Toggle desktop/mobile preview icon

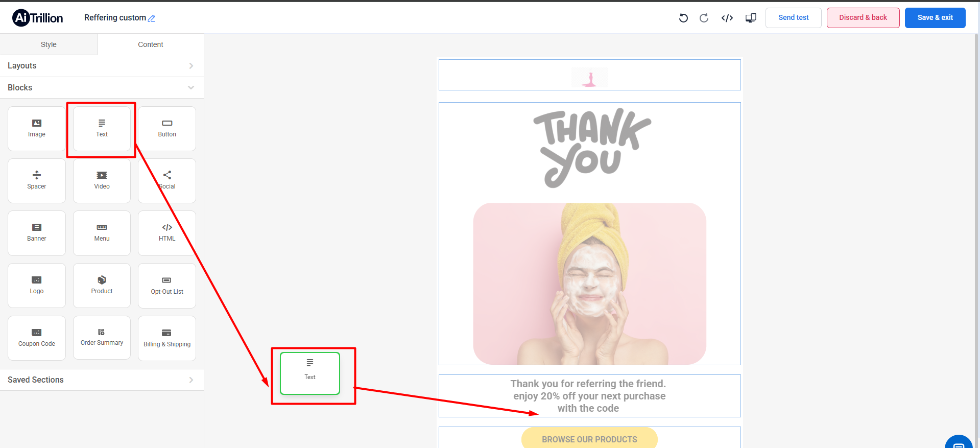coord(751,18)
